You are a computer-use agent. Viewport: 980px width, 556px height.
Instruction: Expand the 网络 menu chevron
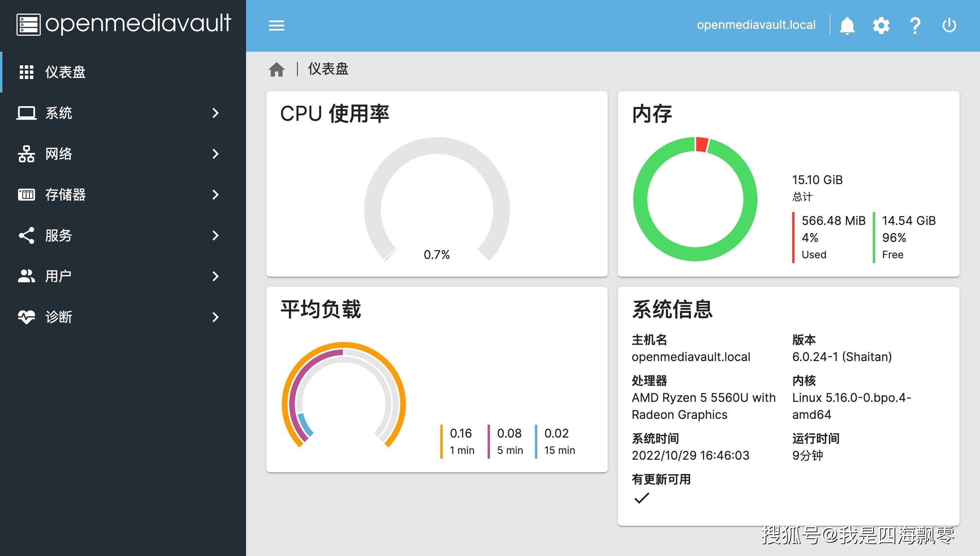click(216, 154)
